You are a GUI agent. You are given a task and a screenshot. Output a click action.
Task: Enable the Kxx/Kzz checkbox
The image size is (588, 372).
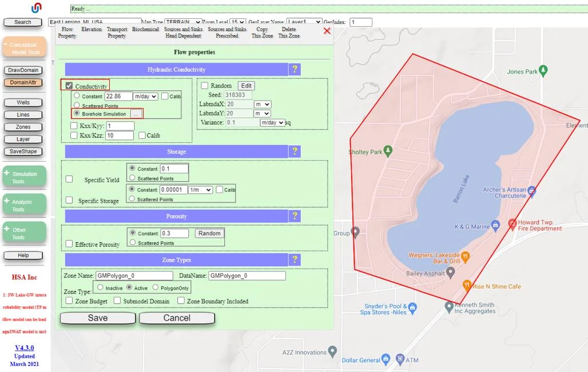[x=74, y=135]
